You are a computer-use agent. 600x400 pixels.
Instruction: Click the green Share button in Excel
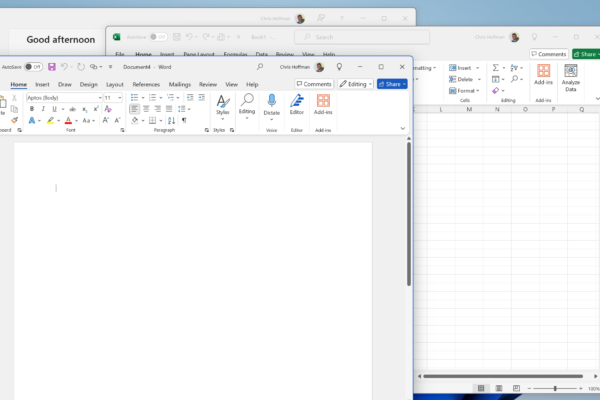[x=586, y=54]
